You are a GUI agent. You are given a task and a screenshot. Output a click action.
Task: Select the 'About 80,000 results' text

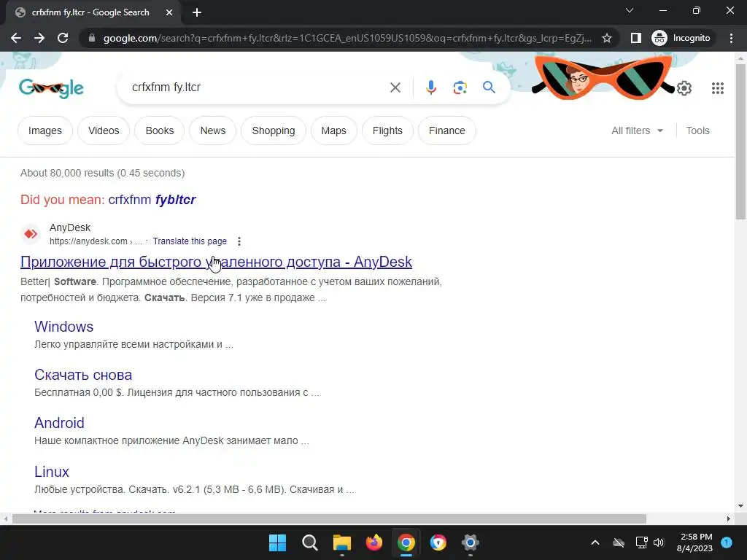pyautogui.click(x=102, y=173)
